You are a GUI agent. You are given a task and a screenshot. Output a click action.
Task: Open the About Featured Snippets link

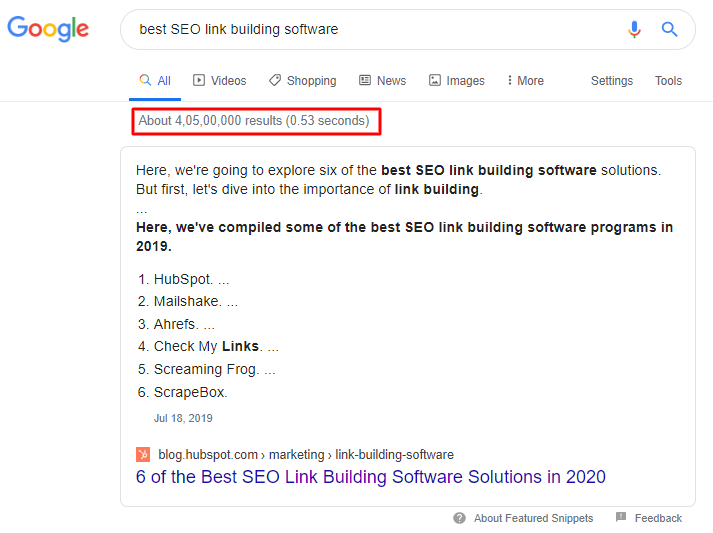[533, 518]
